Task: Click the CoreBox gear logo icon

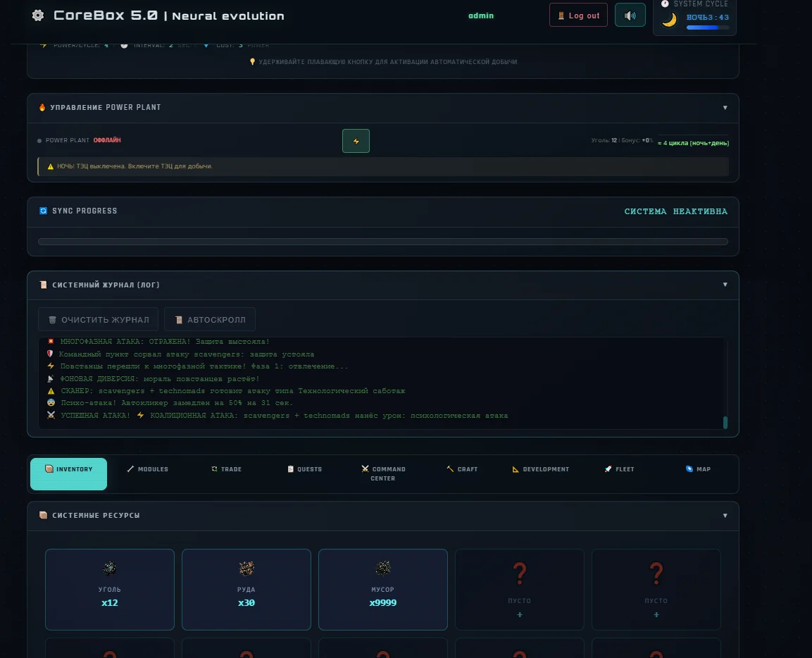Action: (38, 15)
